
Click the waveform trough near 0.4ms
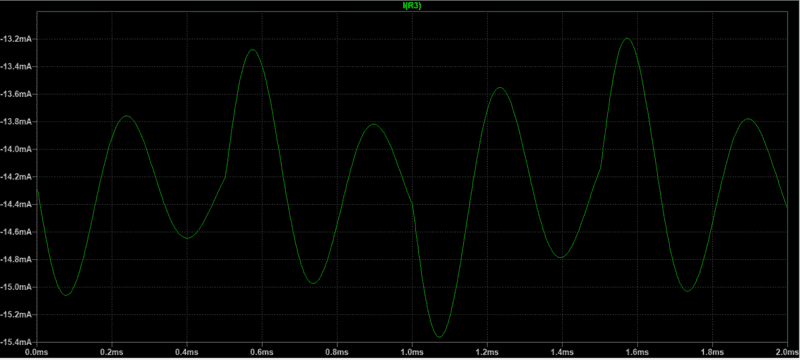coord(188,238)
